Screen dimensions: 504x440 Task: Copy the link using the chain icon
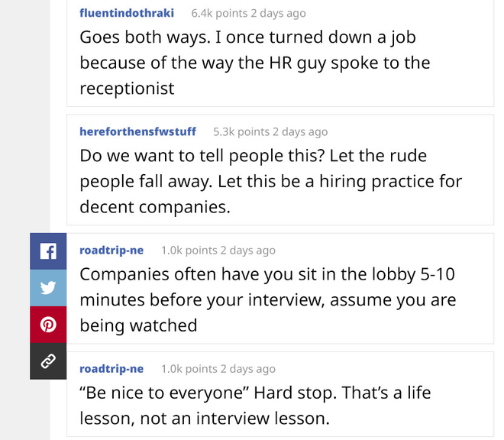click(48, 361)
